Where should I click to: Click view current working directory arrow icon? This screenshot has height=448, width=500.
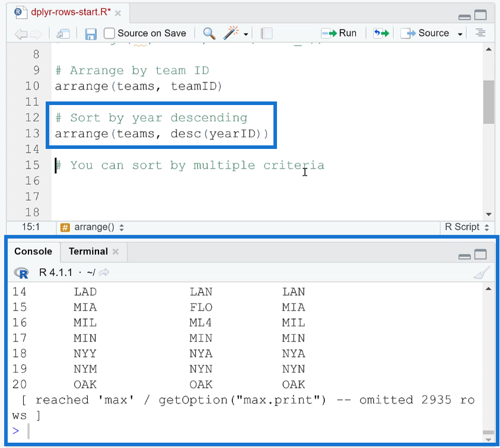(x=104, y=272)
